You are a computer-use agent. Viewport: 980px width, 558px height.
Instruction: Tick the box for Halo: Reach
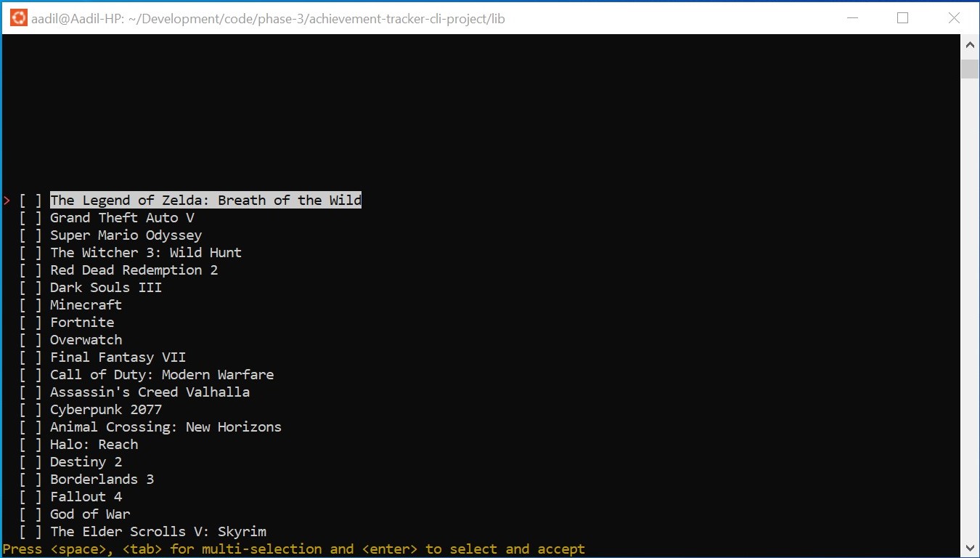30,445
